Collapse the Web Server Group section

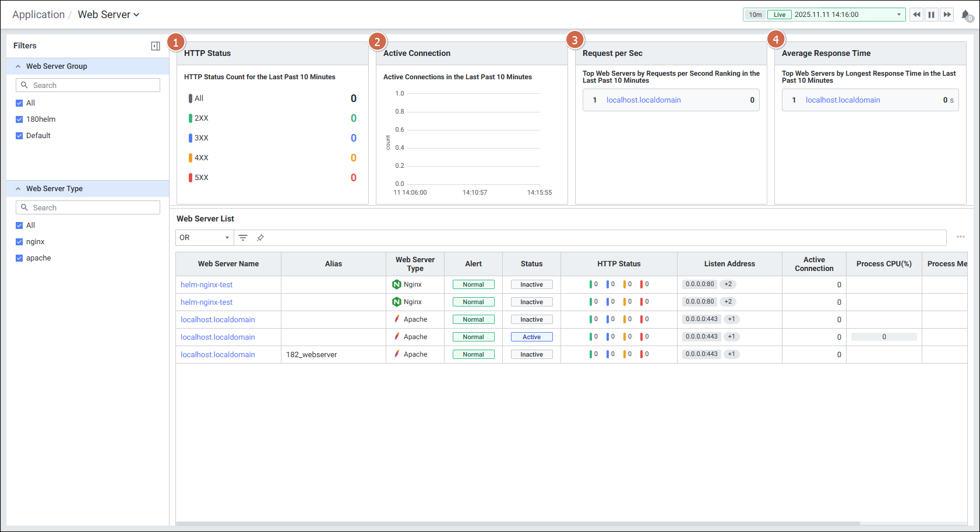pos(18,66)
